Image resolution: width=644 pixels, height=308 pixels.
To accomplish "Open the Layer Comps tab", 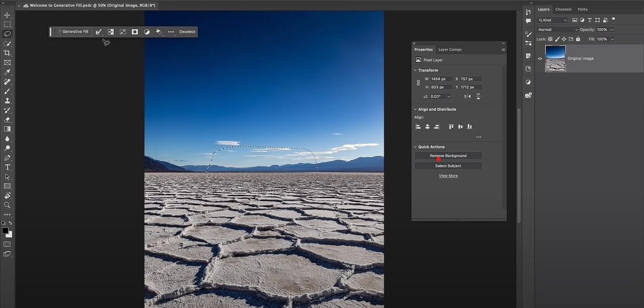I will (449, 49).
